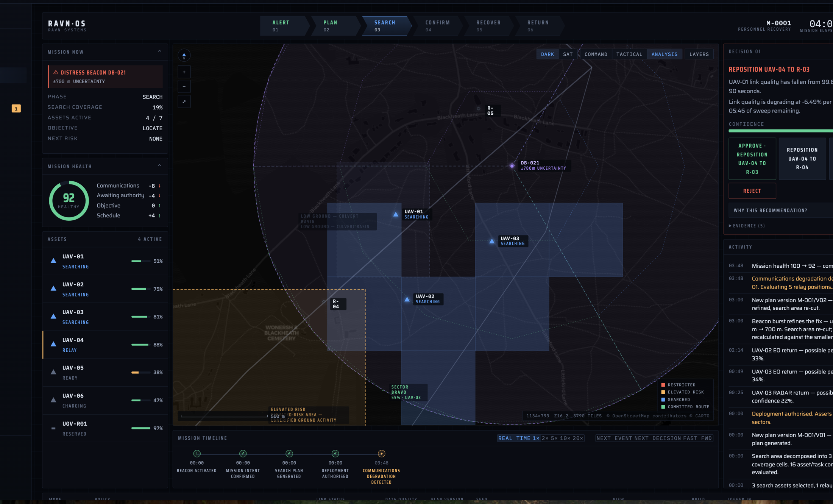This screenshot has height=504, width=833.
Task: Open the orange notification badge in sidebar
Action: [16, 109]
